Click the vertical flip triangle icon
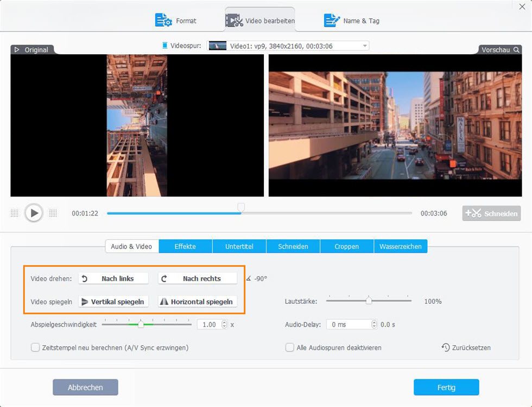This screenshot has width=532, height=407. tap(85, 302)
